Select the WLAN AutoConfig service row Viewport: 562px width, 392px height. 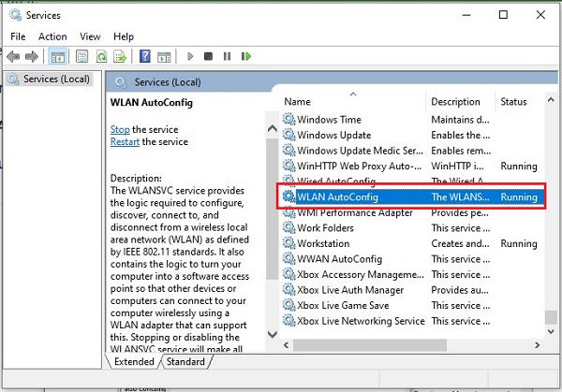click(412, 196)
